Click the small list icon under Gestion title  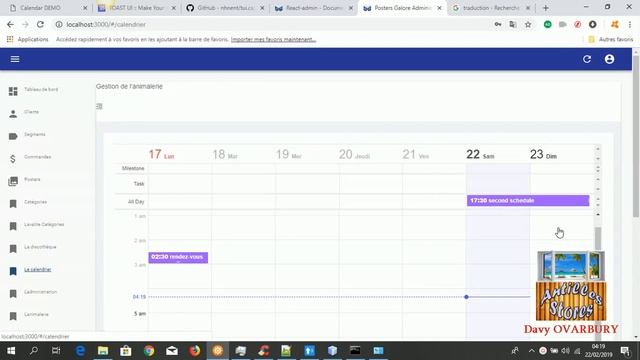pos(99,106)
